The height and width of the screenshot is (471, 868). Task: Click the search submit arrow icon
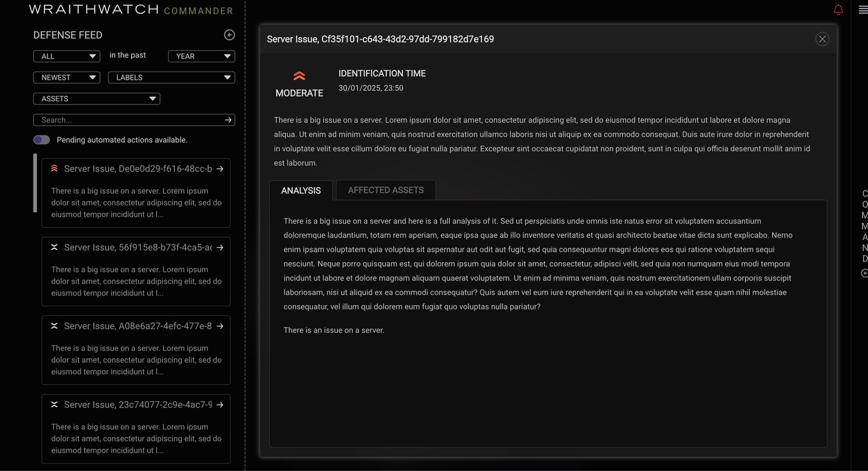[228, 120]
